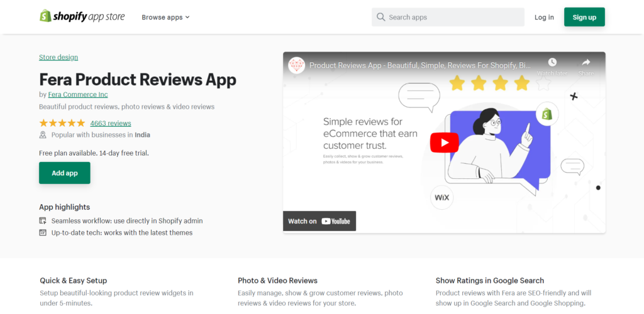This screenshot has width=644, height=314.
Task: Click the 'Photo & Video Reviews' heading
Action: click(x=277, y=281)
